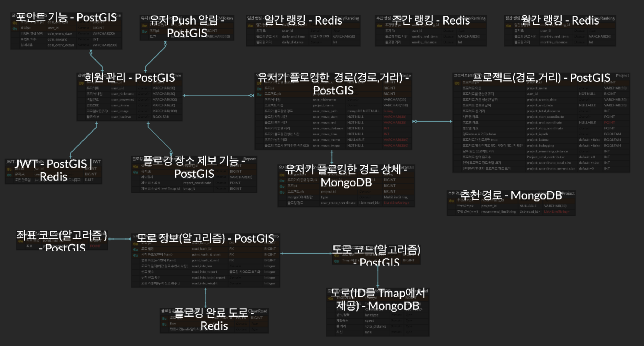Click top key icon in JWT table
This screenshot has height=346, width=644.
click(x=9, y=169)
